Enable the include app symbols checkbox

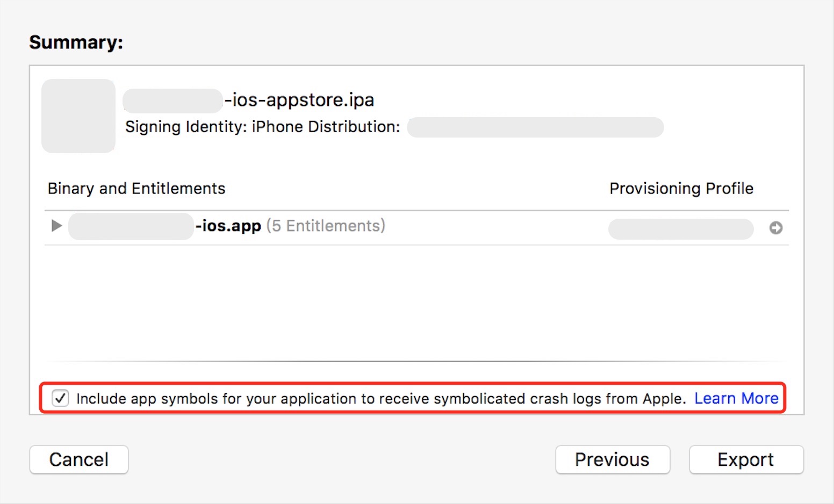point(60,398)
